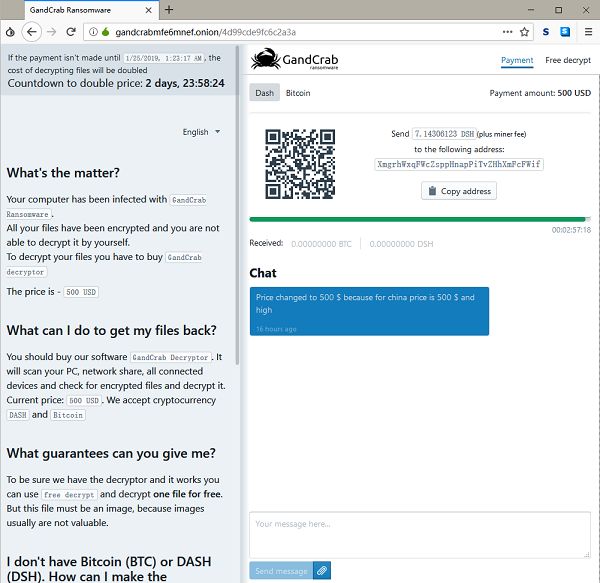Close the GandCrab Ransomware tab
Screen dimensions: 600x583
(148, 10)
